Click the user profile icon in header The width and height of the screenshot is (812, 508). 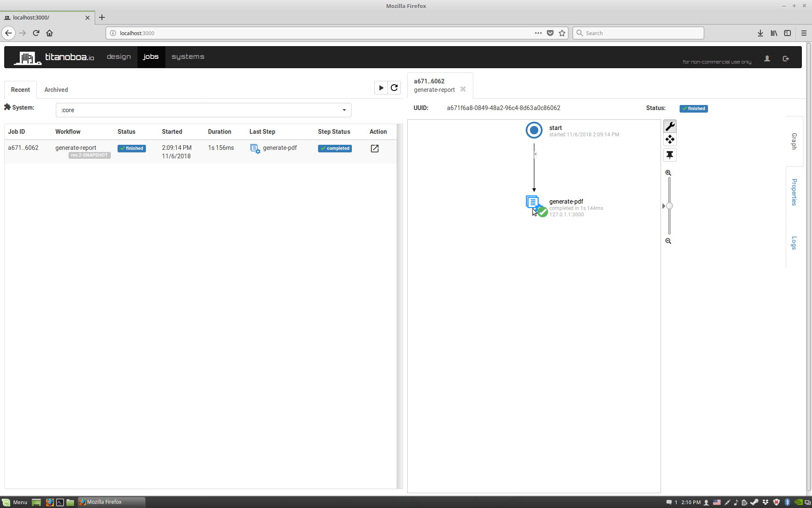pyautogui.click(x=767, y=58)
